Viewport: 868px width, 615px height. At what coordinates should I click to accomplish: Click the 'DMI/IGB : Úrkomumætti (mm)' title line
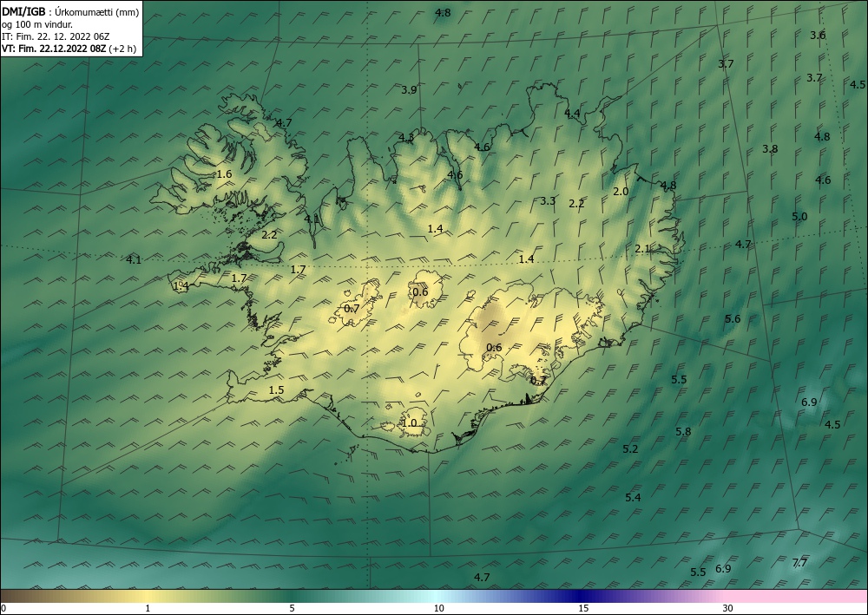click(x=70, y=12)
